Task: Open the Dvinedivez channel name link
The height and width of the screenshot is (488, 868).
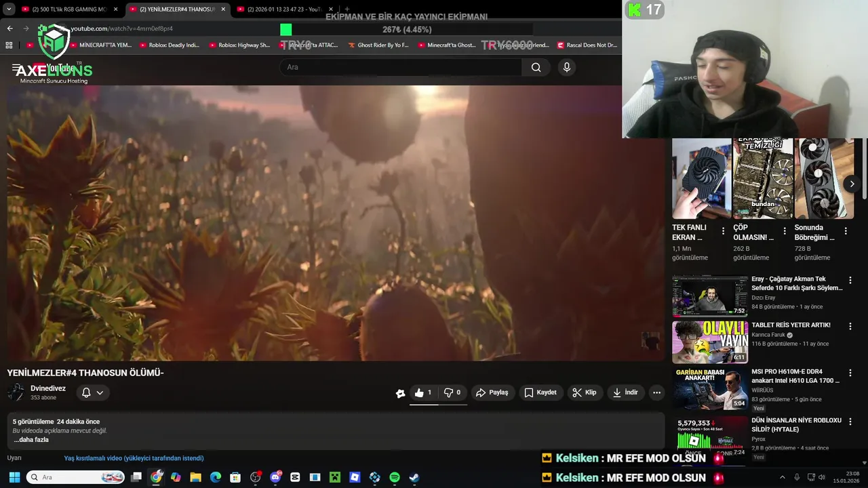Action: [x=48, y=388]
